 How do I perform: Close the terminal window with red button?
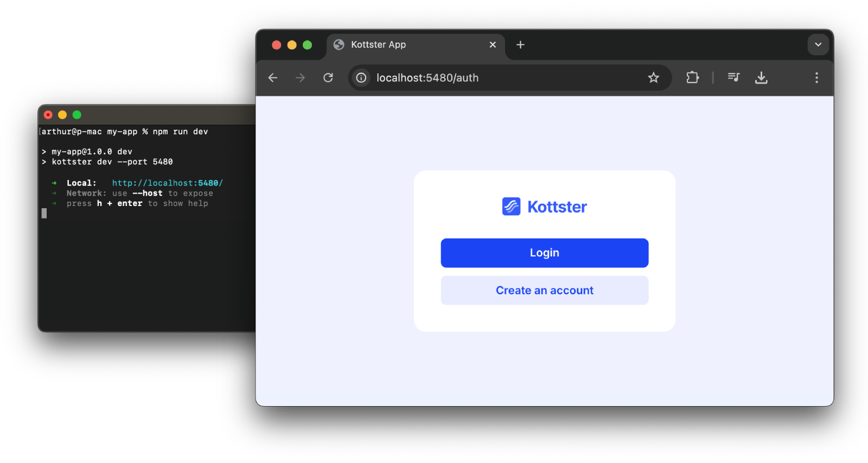coord(48,115)
